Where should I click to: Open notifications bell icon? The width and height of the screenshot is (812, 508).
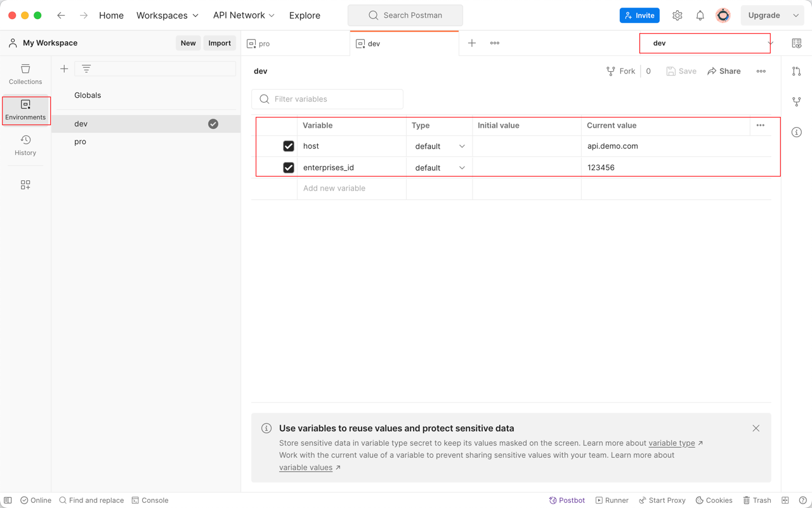[700, 15]
